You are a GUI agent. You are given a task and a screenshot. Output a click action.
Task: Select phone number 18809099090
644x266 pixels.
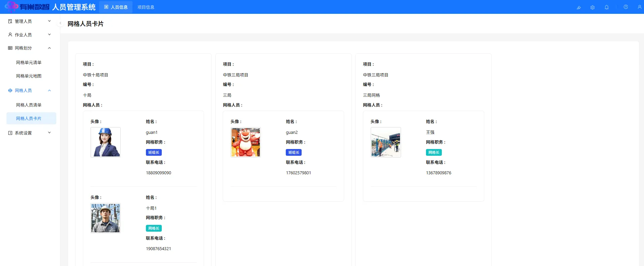(x=158, y=173)
